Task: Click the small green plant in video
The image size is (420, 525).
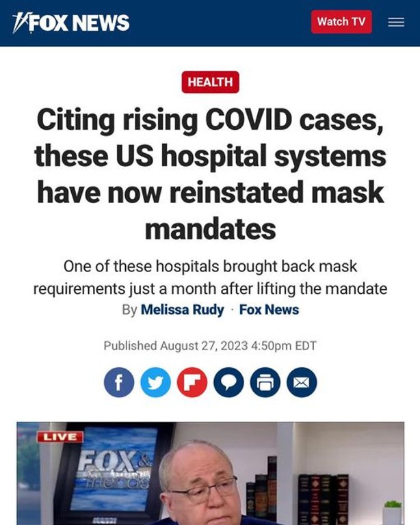Action: click(x=393, y=504)
